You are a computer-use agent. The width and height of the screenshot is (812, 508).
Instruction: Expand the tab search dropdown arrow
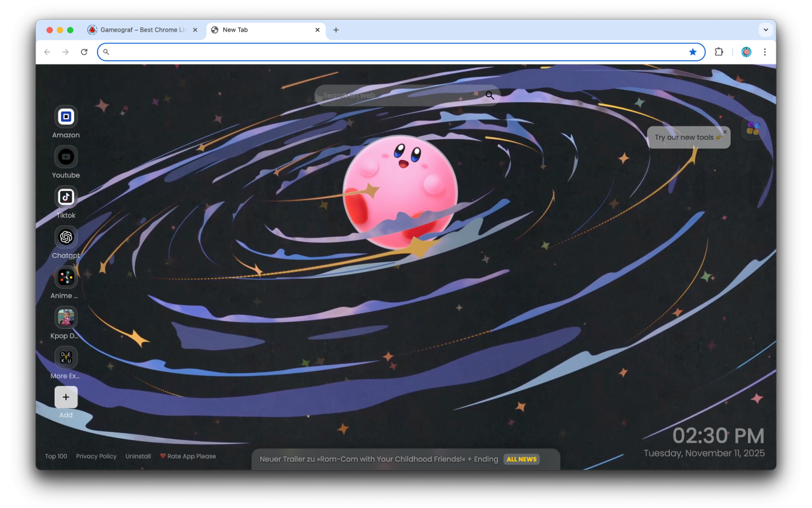[x=766, y=30]
